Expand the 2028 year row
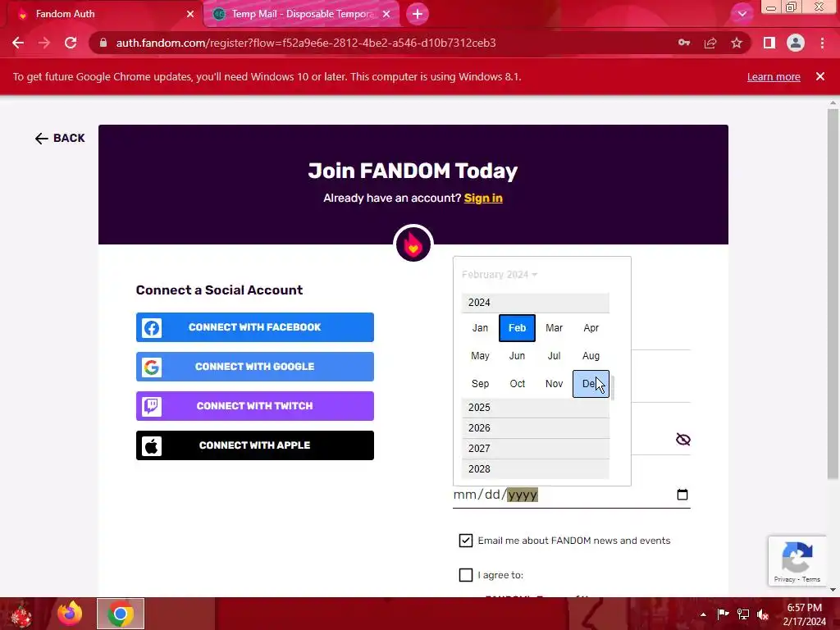The width and height of the screenshot is (840, 630). pyautogui.click(x=535, y=468)
